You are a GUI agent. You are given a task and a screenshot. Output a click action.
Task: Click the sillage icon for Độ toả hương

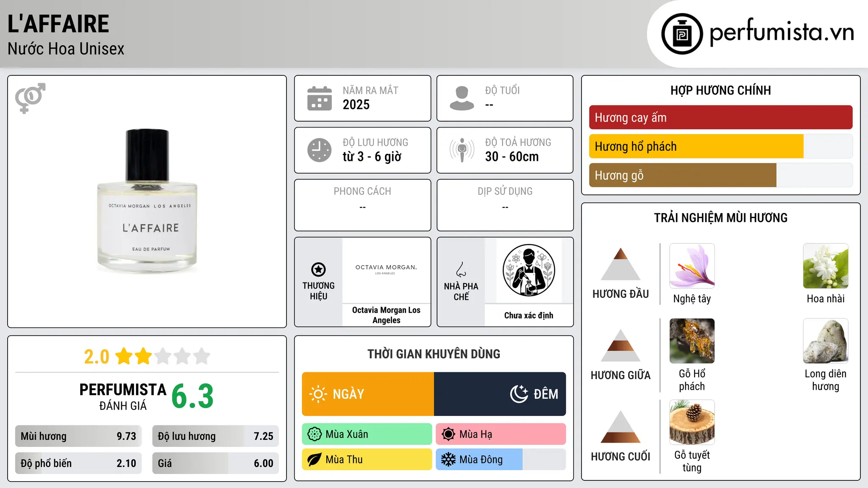462,150
